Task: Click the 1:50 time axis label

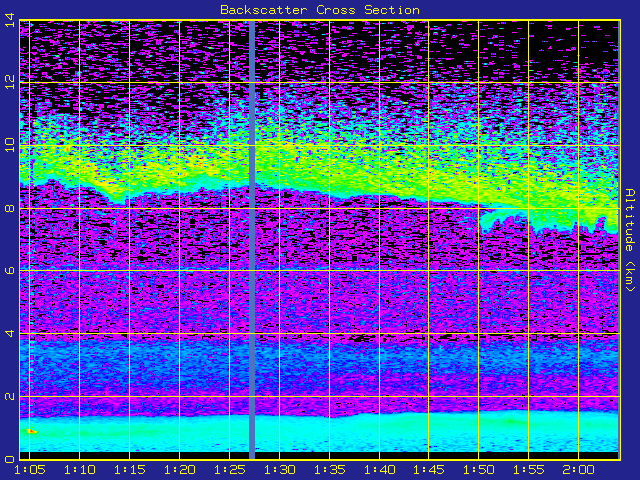Action: (478, 470)
